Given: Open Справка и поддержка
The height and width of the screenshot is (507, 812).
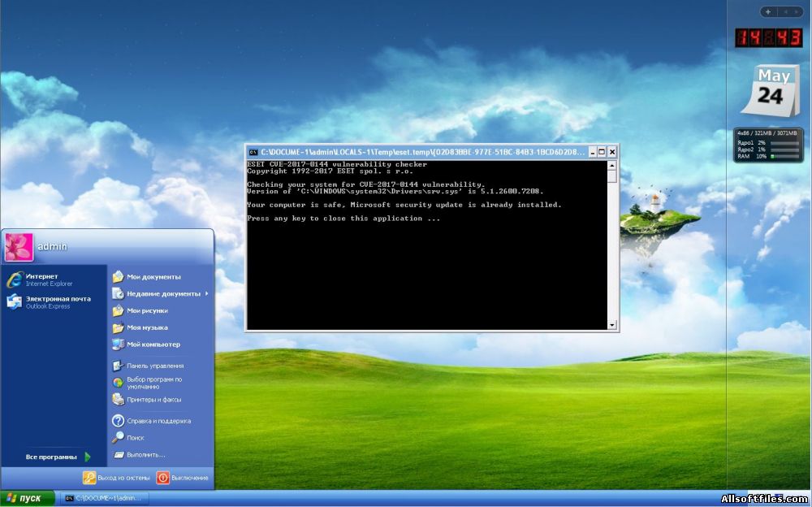Looking at the screenshot, I should point(158,421).
